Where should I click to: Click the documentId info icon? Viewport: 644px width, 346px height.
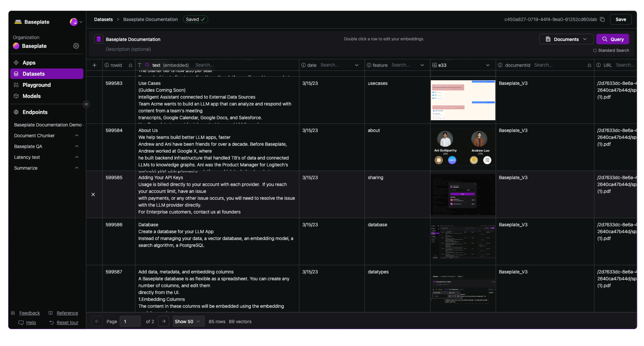(500, 65)
